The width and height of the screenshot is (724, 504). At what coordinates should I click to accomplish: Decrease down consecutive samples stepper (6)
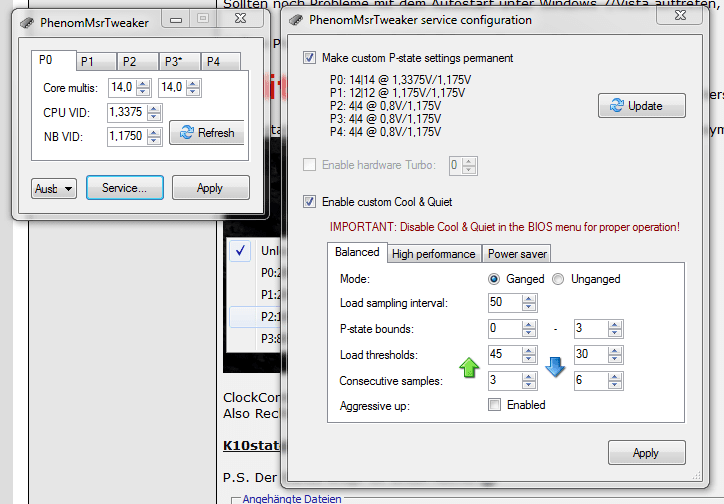(615, 384)
